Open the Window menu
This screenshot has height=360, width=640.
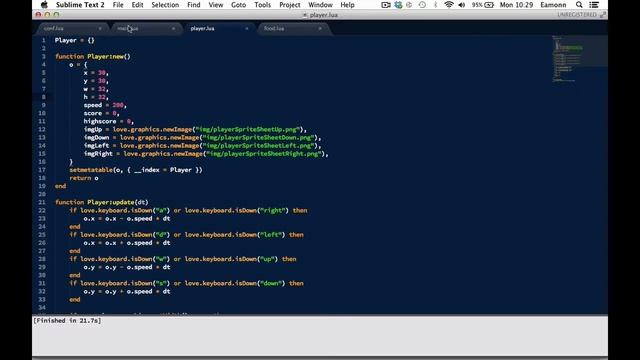point(320,5)
